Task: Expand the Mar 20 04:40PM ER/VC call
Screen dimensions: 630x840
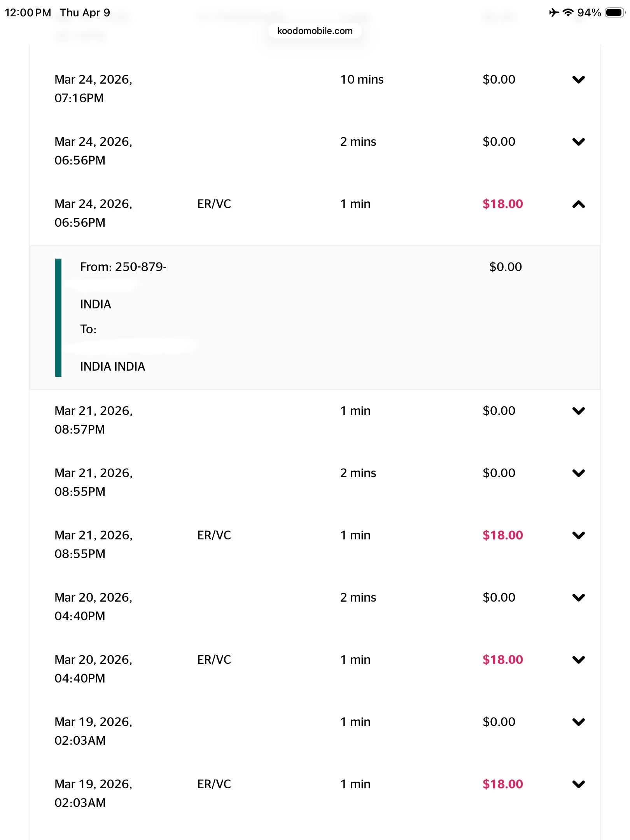Action: (578, 660)
